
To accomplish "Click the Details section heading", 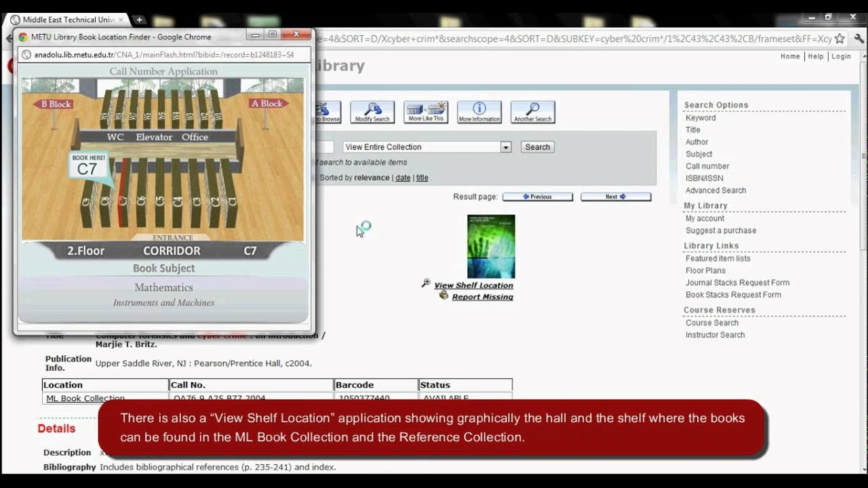I will [56, 428].
